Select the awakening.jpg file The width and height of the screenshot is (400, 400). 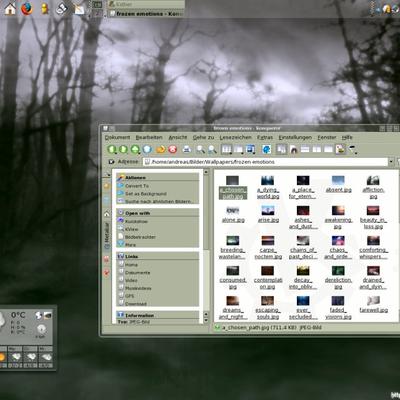tap(338, 218)
